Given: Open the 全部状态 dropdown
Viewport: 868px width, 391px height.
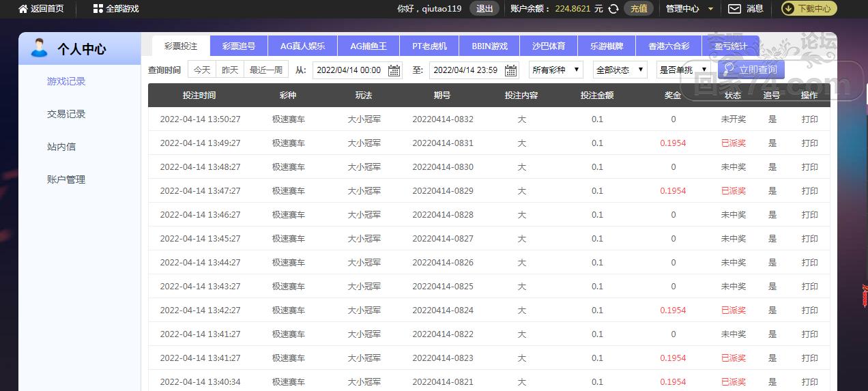Looking at the screenshot, I should (x=620, y=70).
